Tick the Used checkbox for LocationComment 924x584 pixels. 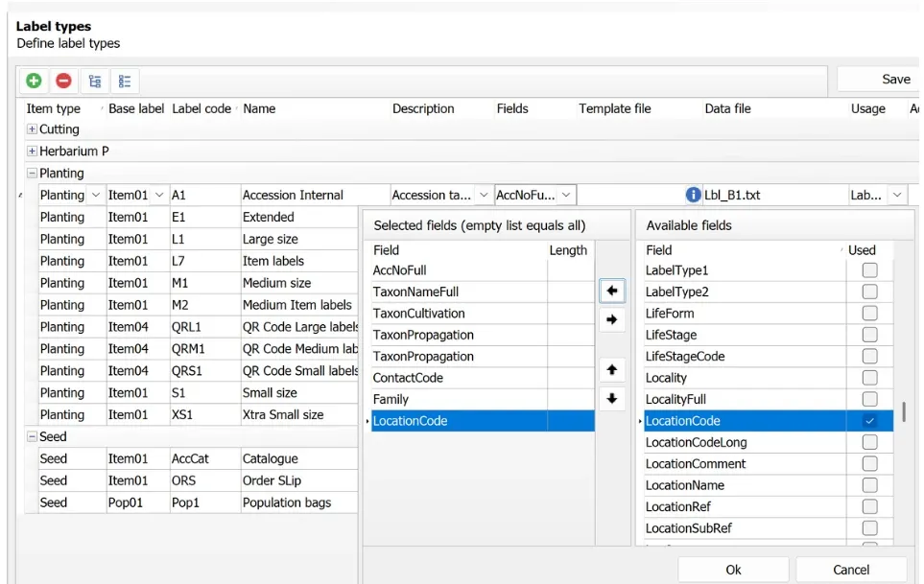pos(869,463)
